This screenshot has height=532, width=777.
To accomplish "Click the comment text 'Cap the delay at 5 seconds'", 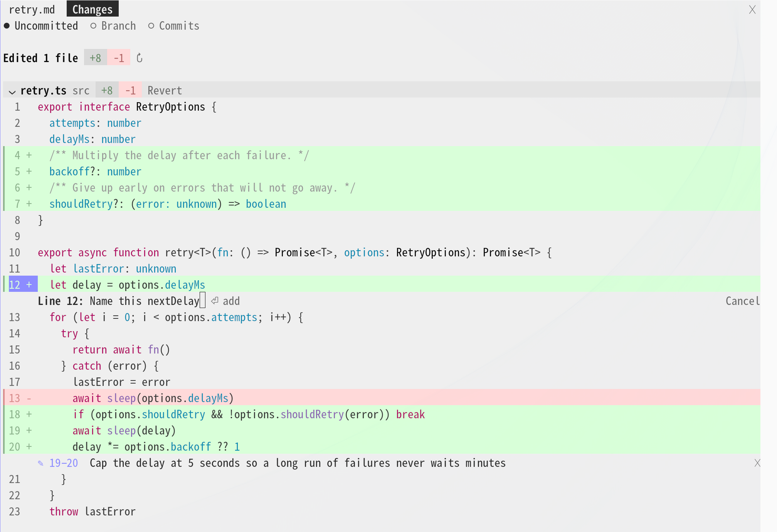I will (x=168, y=463).
